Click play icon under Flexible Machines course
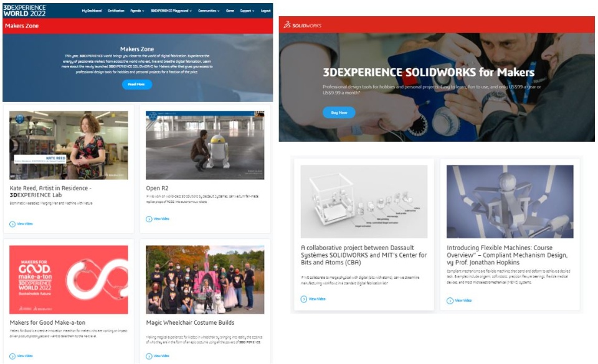 450,301
